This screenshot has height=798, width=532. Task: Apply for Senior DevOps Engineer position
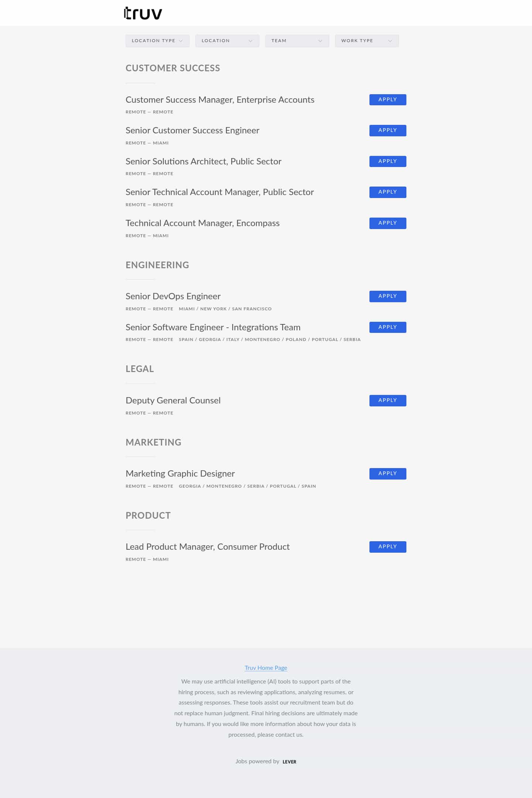(387, 296)
